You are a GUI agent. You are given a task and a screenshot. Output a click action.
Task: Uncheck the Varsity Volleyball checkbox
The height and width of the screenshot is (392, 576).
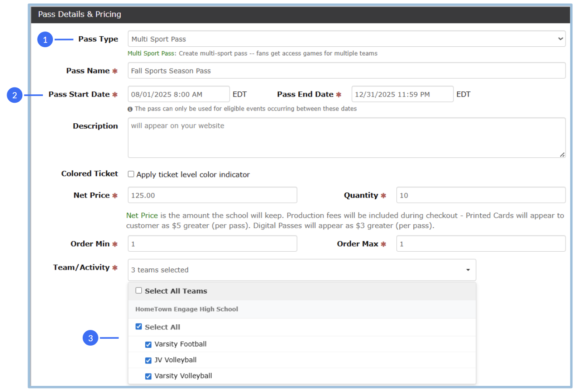[x=148, y=376]
